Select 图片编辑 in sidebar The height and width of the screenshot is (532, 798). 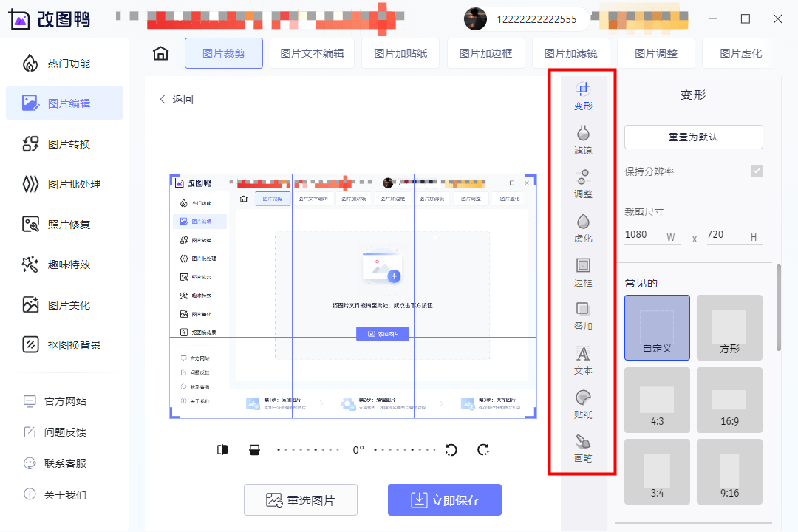click(64, 103)
